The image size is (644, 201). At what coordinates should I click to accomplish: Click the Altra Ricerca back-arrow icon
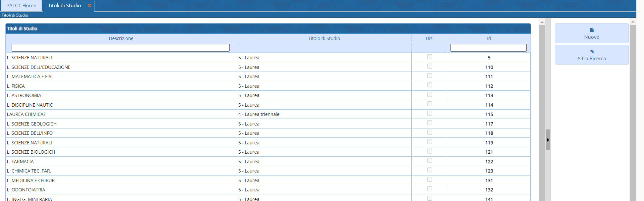tap(592, 52)
